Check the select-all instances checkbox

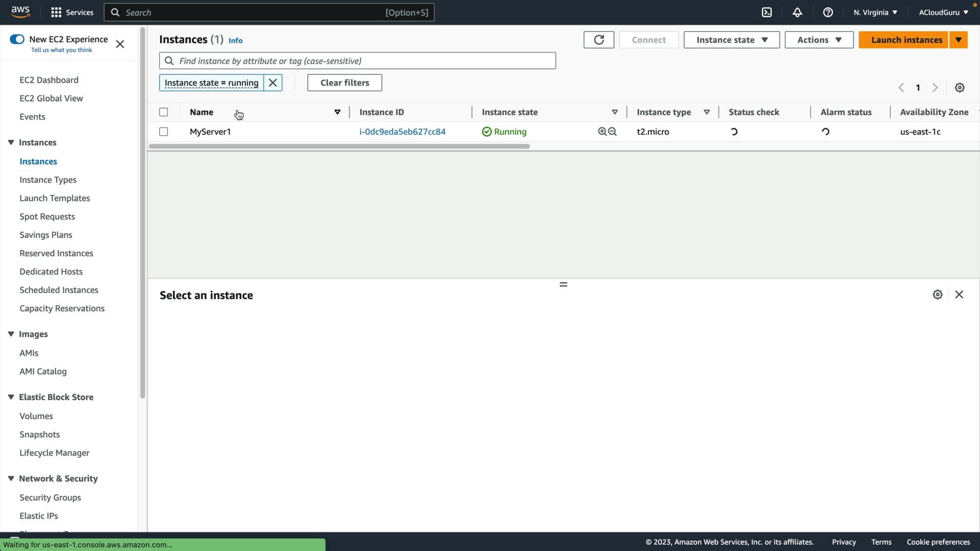coord(163,112)
